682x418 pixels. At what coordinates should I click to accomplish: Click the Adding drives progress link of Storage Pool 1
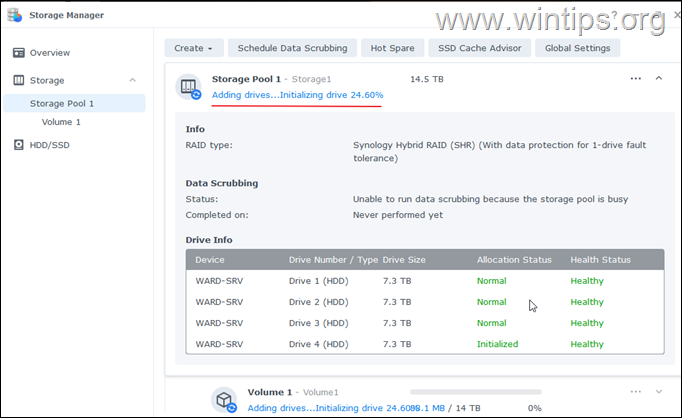coord(298,95)
